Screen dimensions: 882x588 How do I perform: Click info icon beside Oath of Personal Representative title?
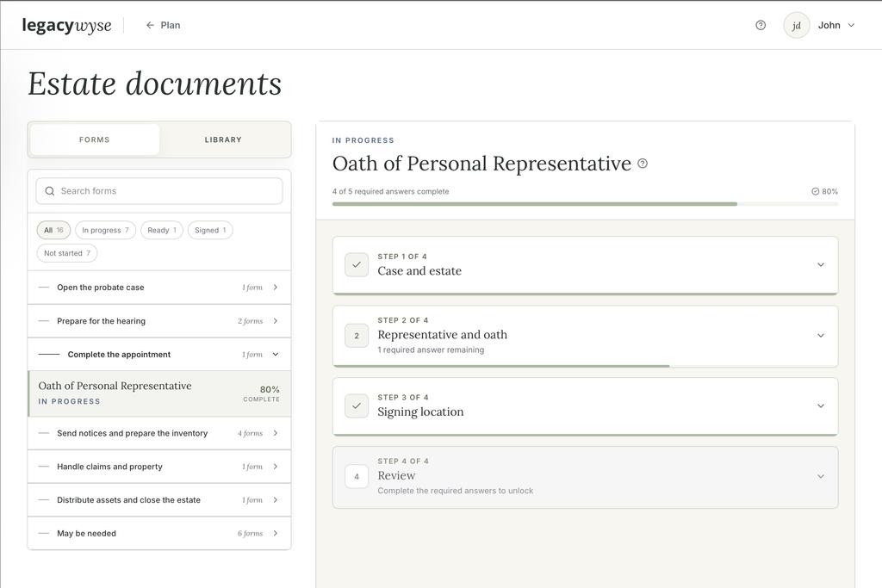click(x=643, y=164)
